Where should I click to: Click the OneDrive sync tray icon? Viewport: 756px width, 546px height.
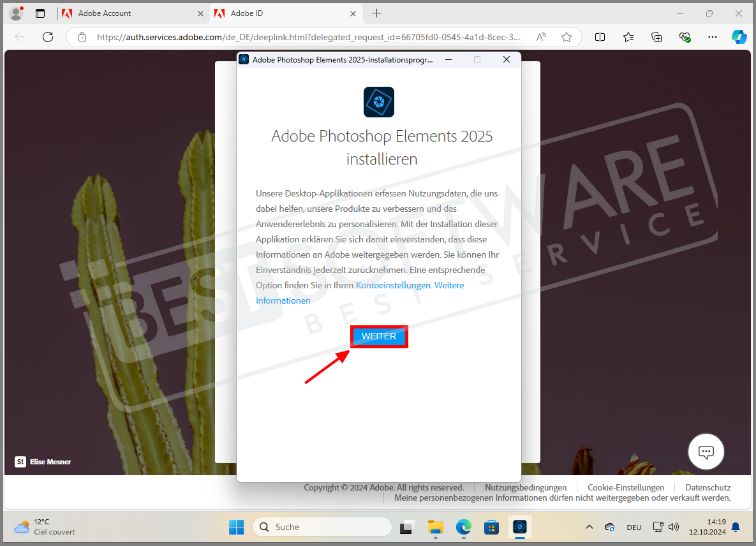[610, 528]
